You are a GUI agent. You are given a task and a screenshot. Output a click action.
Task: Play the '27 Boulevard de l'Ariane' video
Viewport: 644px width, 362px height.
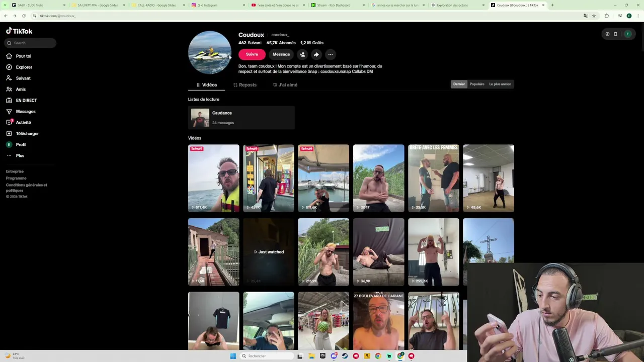coord(378,321)
